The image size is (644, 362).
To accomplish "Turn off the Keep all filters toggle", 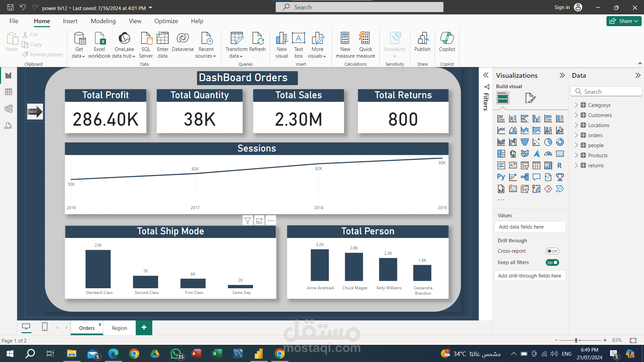I will pyautogui.click(x=552, y=262).
